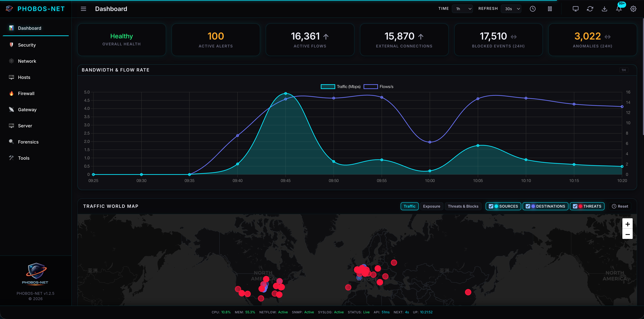Click the download export icon
The height and width of the screenshot is (319, 644).
(604, 9)
